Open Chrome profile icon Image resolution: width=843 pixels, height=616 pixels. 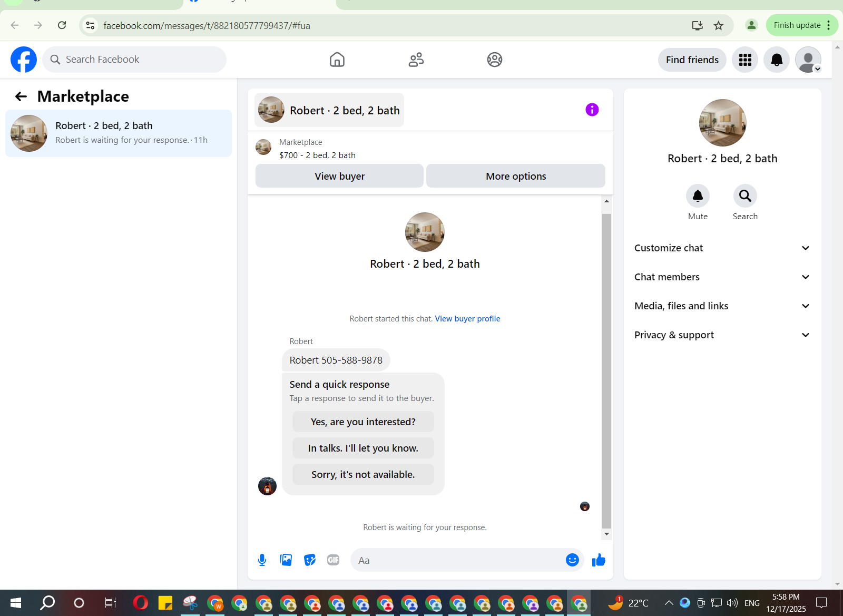751,25
